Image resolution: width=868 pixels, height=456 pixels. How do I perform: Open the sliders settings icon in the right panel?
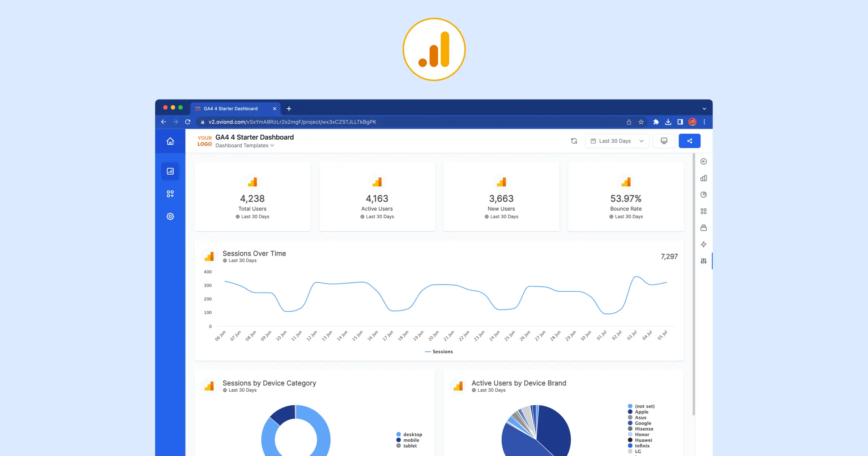pos(703,261)
